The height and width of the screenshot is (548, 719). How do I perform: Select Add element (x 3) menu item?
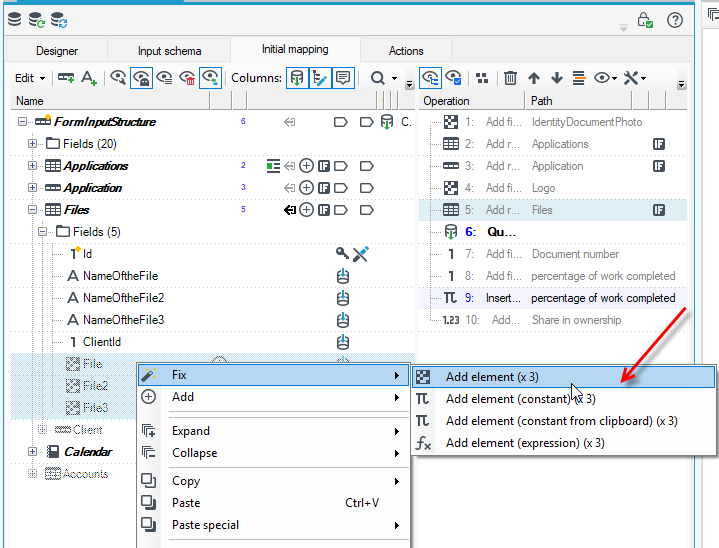tap(564, 376)
